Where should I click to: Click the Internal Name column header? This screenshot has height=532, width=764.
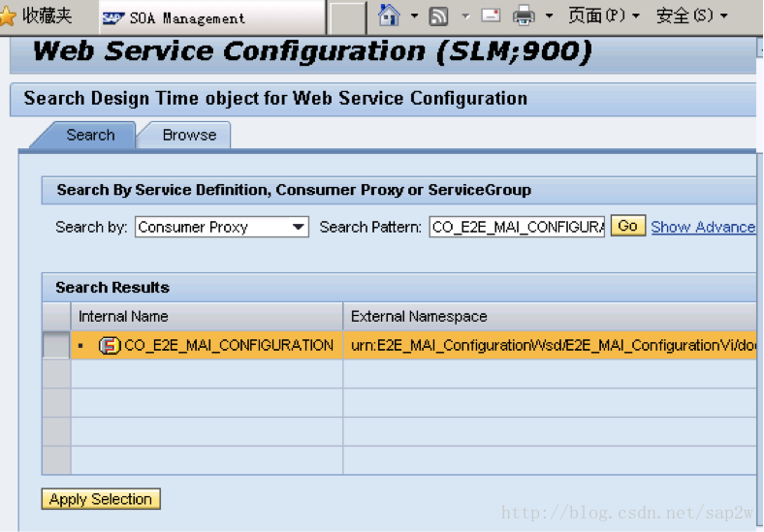[x=207, y=317]
